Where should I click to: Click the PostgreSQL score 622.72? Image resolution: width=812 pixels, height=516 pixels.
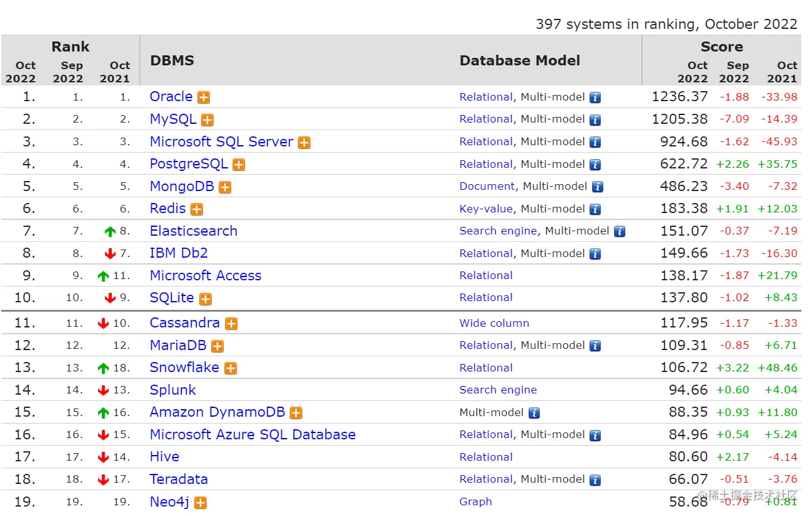(684, 164)
